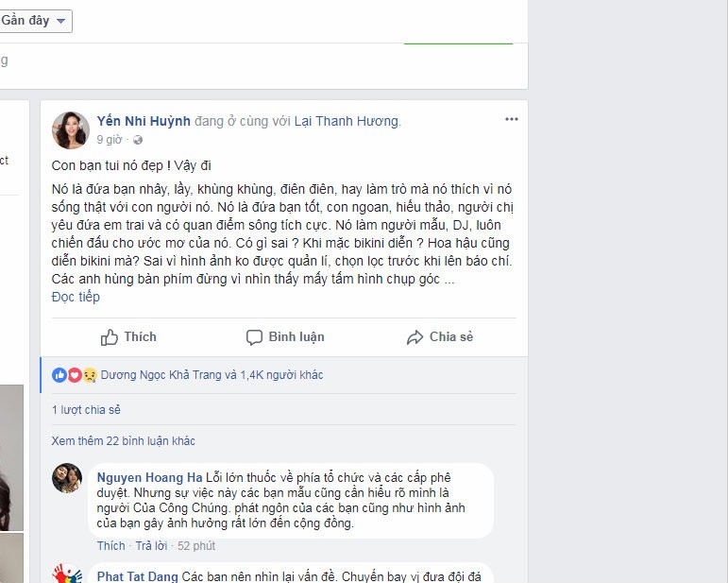The image size is (728, 583).
Task: Click Yến Nhi Huỳnh's profile picture
Action: (x=71, y=130)
